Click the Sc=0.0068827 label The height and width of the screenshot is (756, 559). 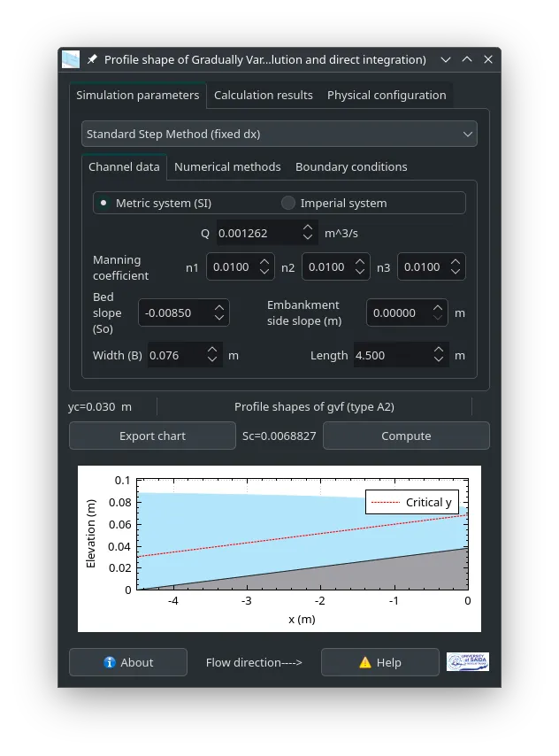point(279,436)
